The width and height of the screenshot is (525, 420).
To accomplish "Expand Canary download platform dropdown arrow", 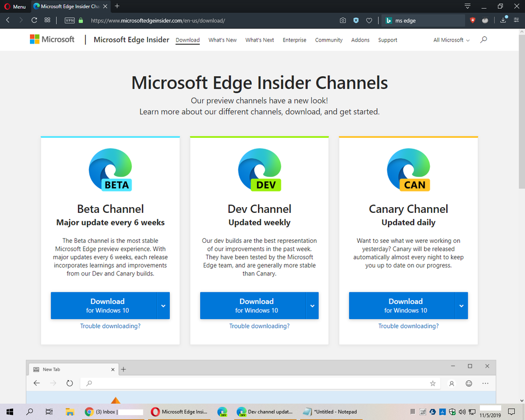I will [x=461, y=305].
